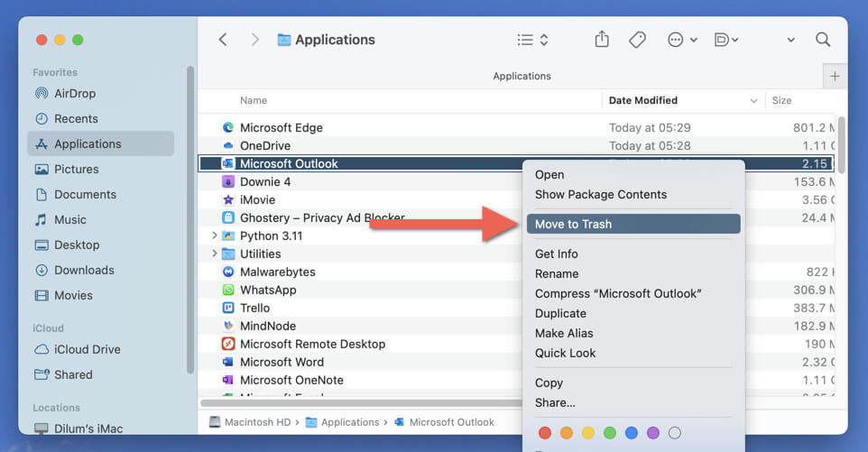Viewport: 868px width, 452px height.
Task: Choose Get Info in context menu
Action: tap(633, 254)
